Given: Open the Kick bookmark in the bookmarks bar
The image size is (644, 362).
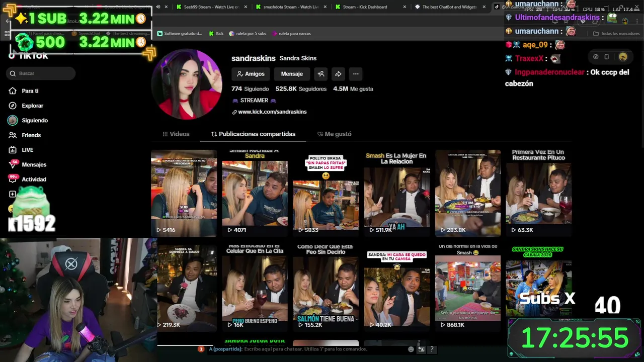Looking at the screenshot, I should (x=216, y=34).
